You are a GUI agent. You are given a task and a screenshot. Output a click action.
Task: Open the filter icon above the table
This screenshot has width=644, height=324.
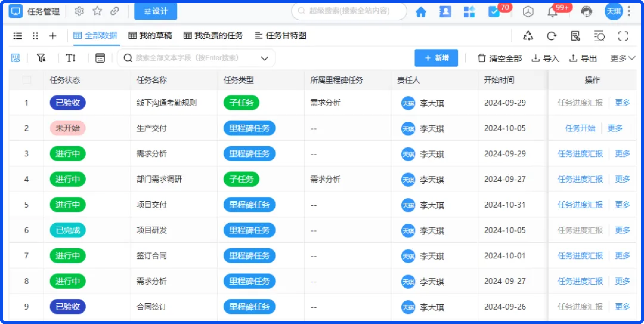(42, 58)
